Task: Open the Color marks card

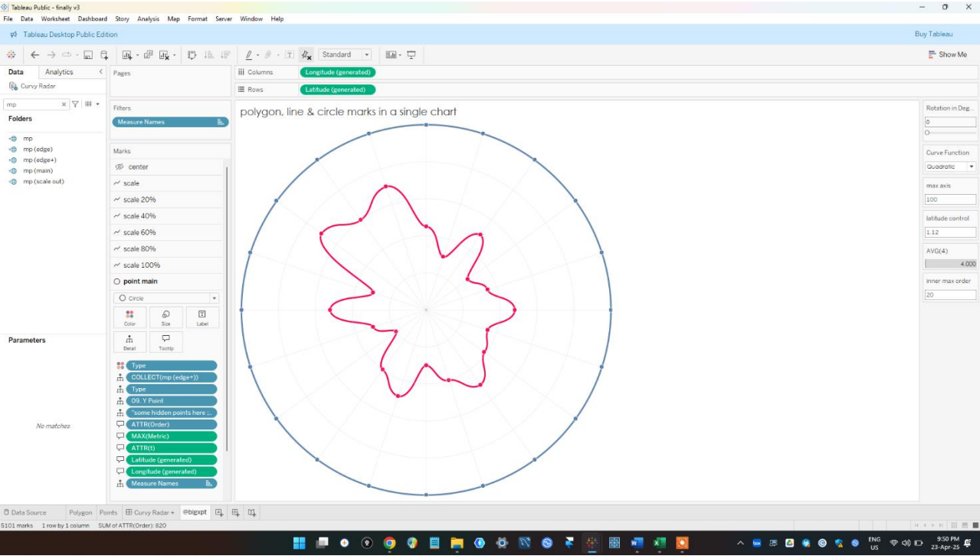Action: pyautogui.click(x=129, y=317)
